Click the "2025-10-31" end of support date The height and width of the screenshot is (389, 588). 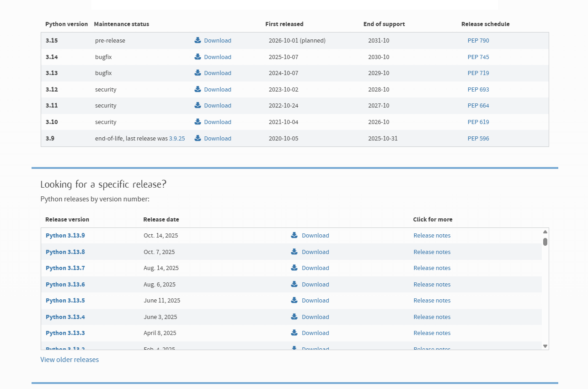(x=383, y=139)
